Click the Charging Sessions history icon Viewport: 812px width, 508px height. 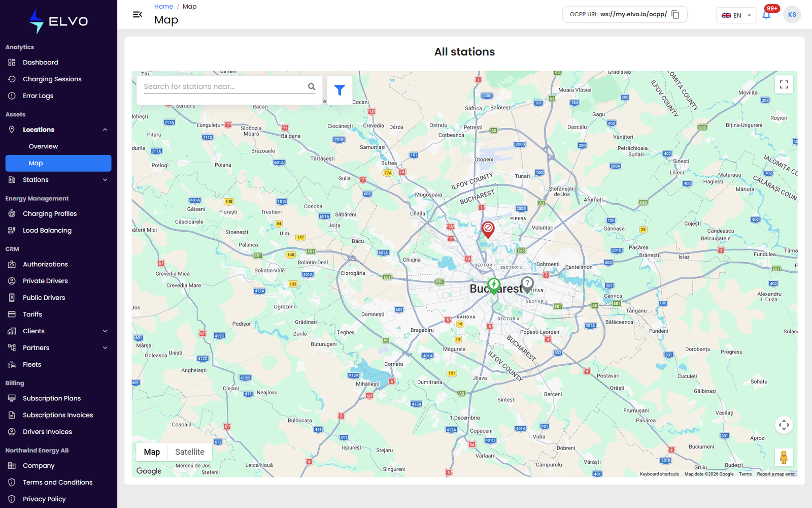pos(12,79)
